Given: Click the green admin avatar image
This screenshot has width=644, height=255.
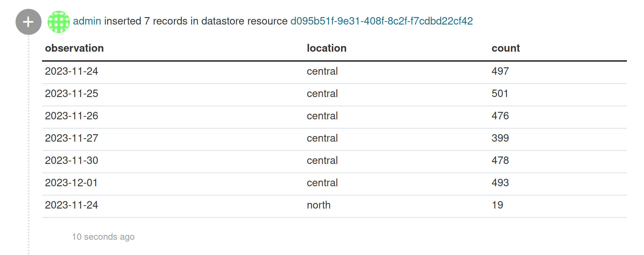Looking at the screenshot, I should [x=59, y=22].
